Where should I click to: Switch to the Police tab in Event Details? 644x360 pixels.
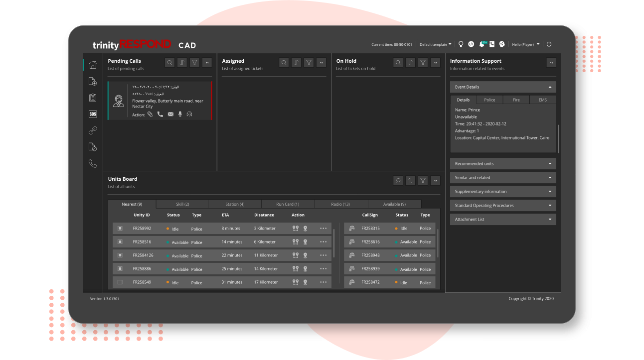pos(489,100)
